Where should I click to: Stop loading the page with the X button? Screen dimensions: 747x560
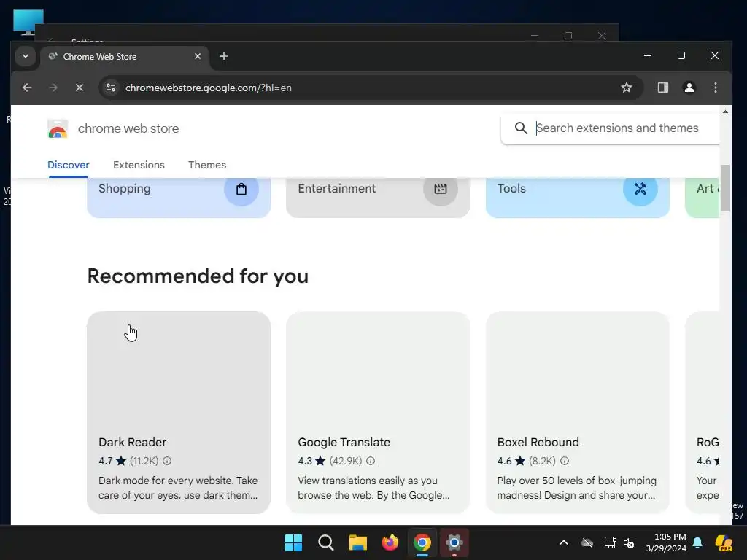80,87
